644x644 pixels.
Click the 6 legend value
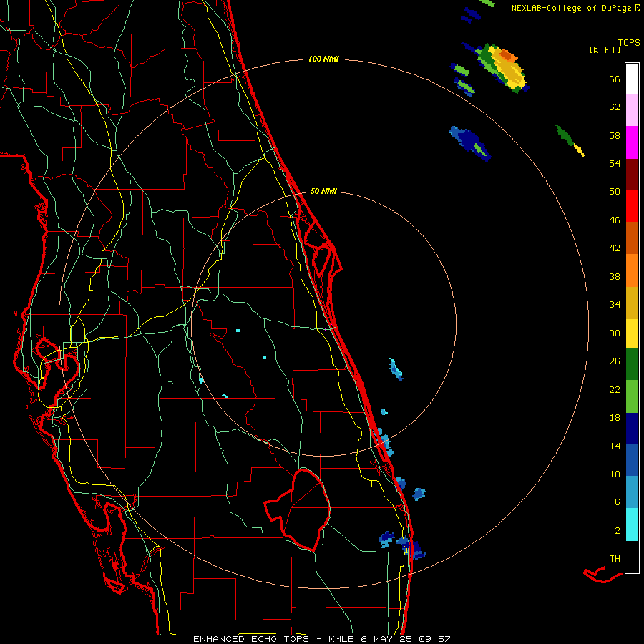pos(618,502)
